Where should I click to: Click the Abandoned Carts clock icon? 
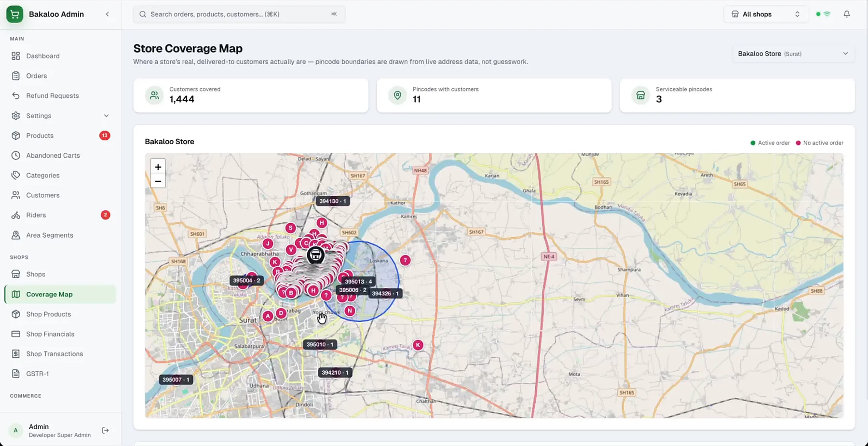click(x=16, y=155)
